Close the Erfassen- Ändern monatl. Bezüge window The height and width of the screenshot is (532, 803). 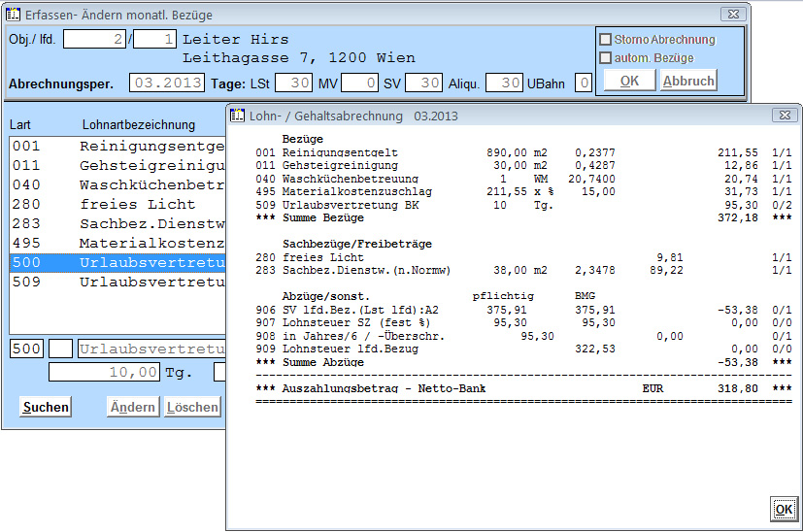733,14
